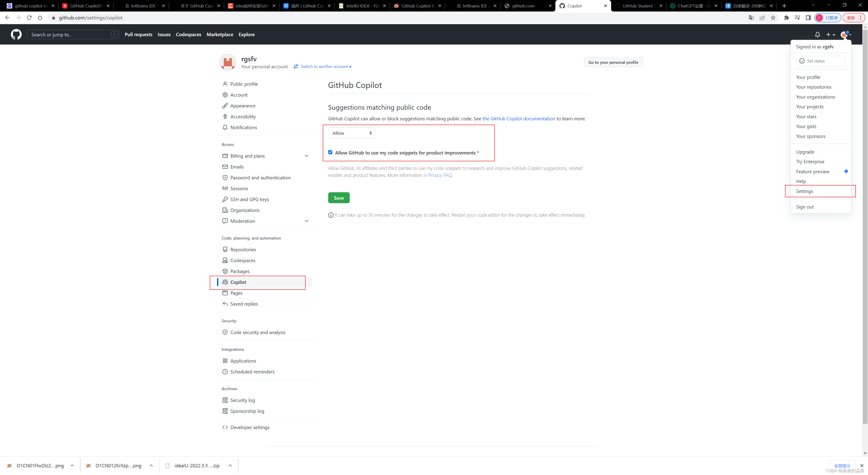Open the browser extensions puzzle icon

tap(786, 18)
